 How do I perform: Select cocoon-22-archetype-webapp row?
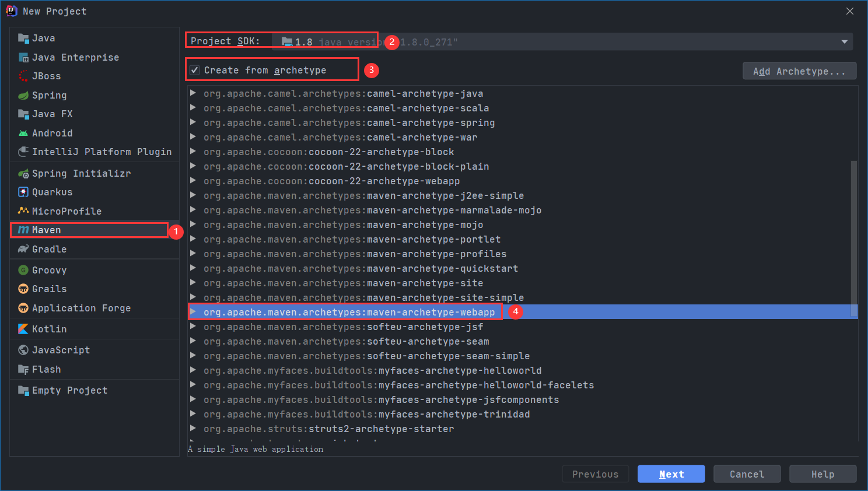tap(523, 181)
